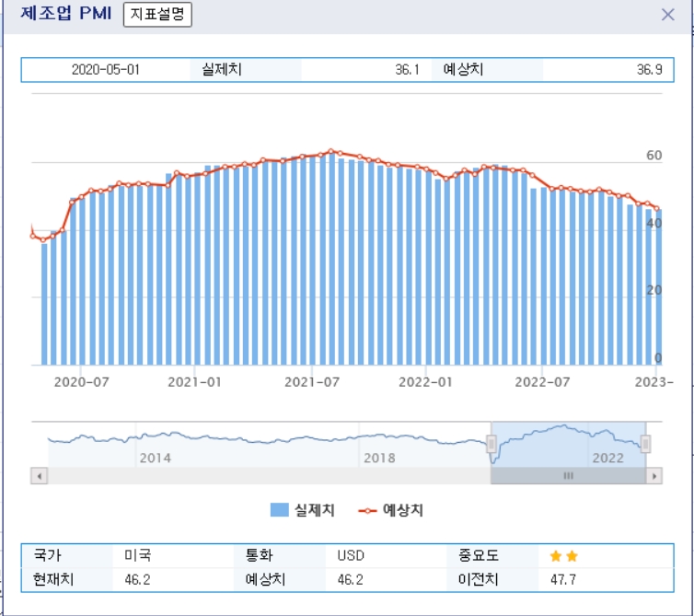Click the 지표설명 button
This screenshot has width=694, height=616.
point(157,14)
